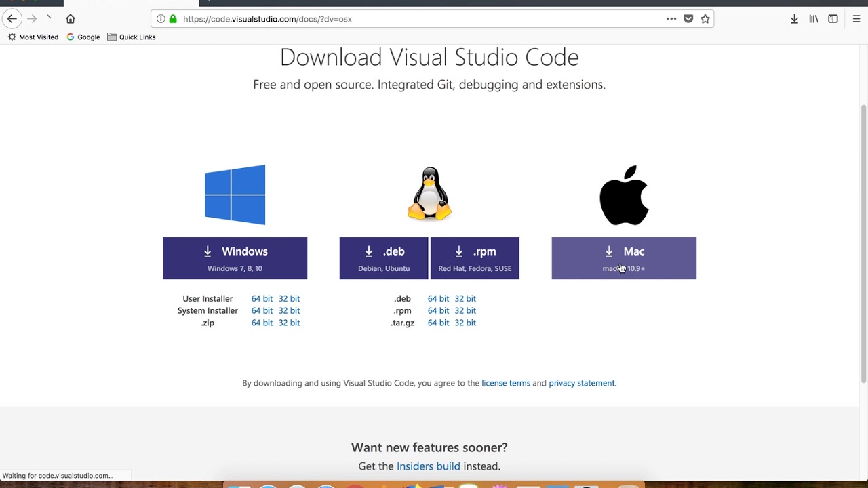Viewport: 868px width, 488px height.
Task: Open the Library icon in the toolbar
Action: pyautogui.click(x=814, y=19)
